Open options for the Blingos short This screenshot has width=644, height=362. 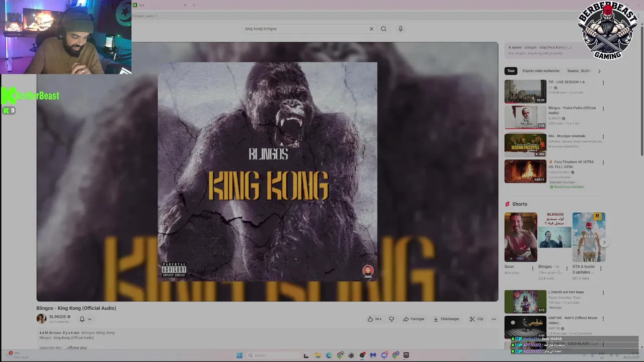tap(567, 268)
